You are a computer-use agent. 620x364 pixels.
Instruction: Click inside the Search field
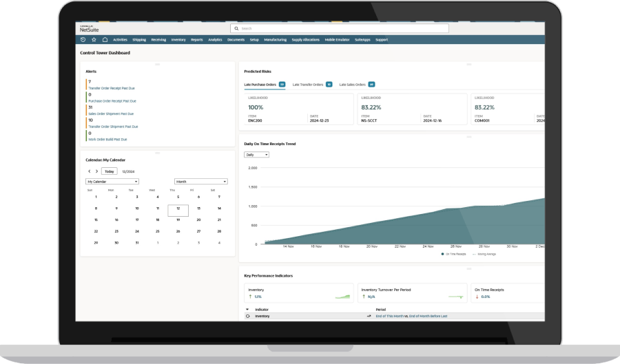pyautogui.click(x=341, y=29)
